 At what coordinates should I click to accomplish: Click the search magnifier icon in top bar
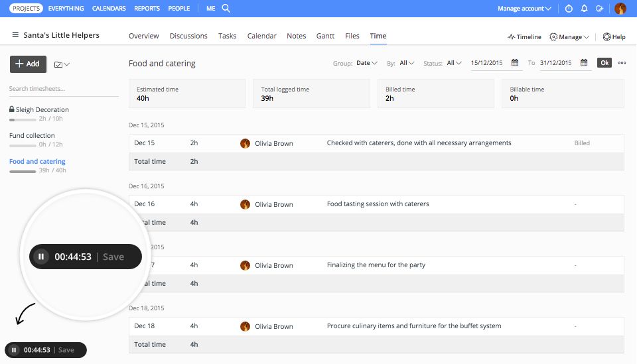tap(226, 9)
